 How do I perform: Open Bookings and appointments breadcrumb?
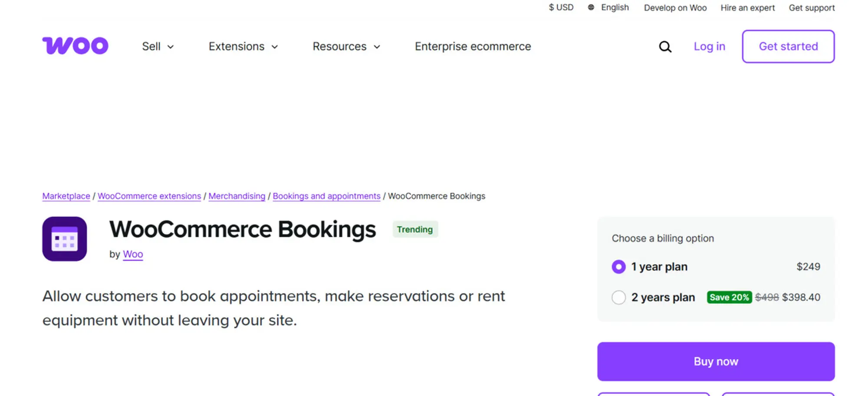pos(326,196)
